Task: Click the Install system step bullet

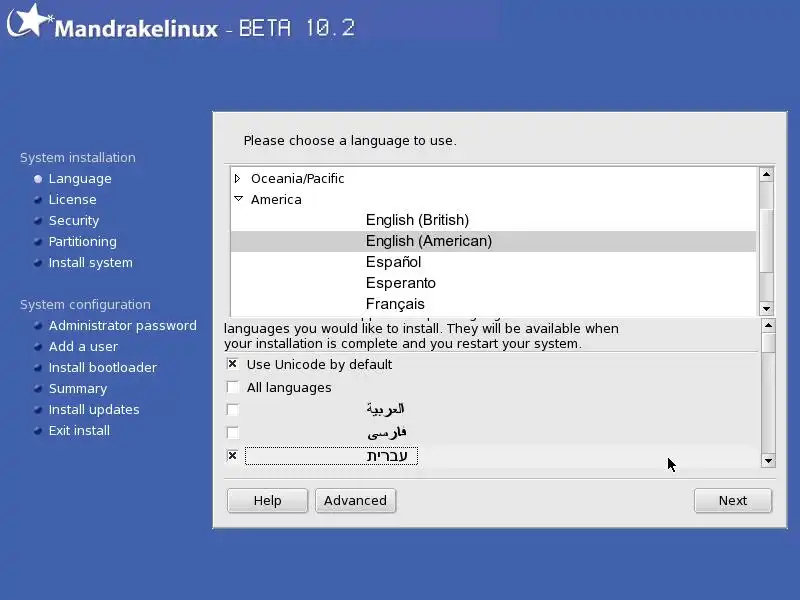Action: [38, 263]
